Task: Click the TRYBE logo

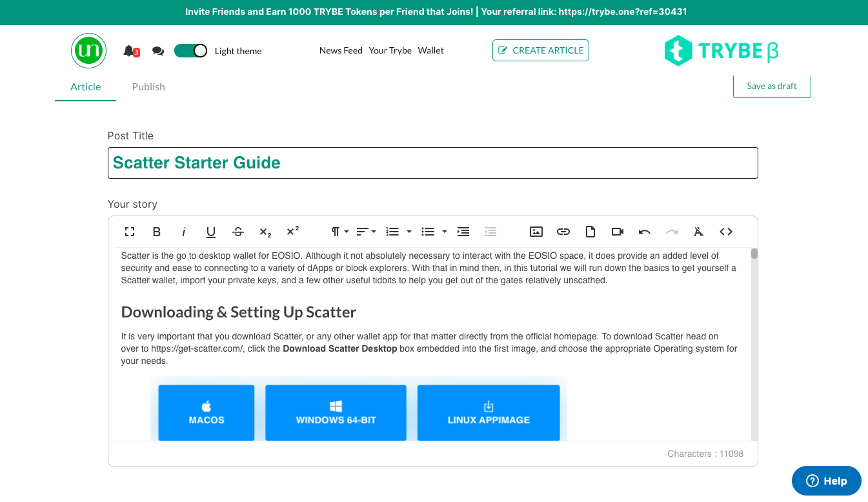Action: [x=722, y=51]
